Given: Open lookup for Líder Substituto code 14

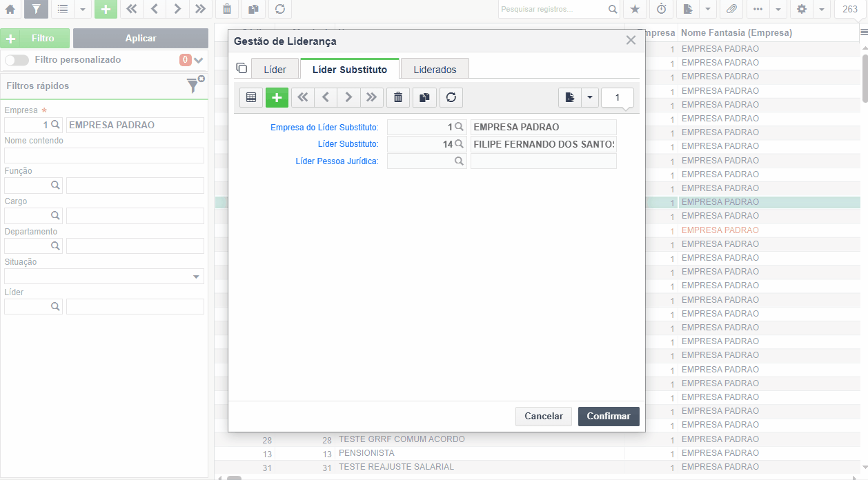Looking at the screenshot, I should click(x=459, y=144).
